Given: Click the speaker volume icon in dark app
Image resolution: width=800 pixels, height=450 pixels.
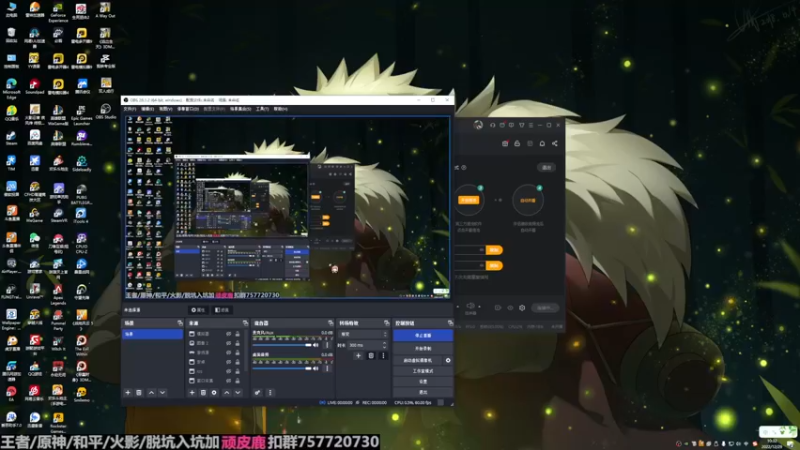Looking at the screenshot, I should tap(470, 306).
